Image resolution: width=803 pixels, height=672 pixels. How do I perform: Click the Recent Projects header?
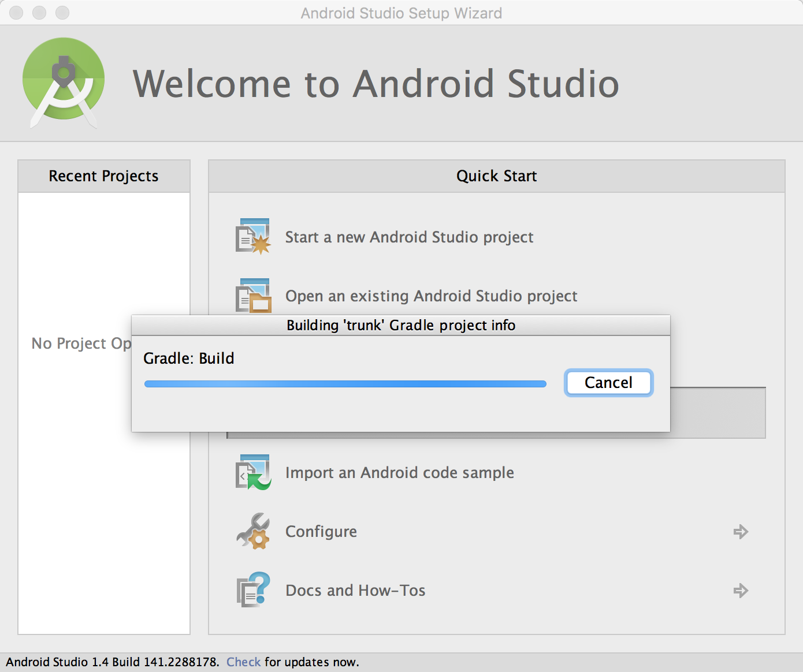104,176
